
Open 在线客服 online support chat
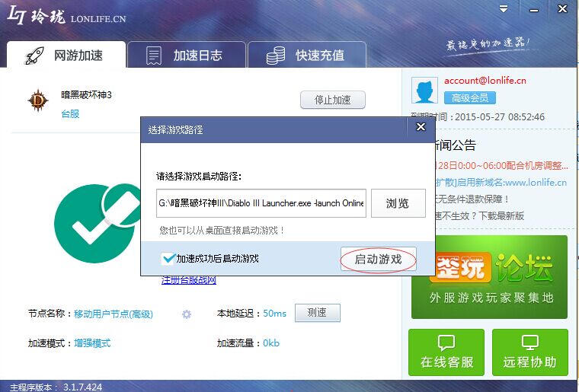(x=446, y=352)
